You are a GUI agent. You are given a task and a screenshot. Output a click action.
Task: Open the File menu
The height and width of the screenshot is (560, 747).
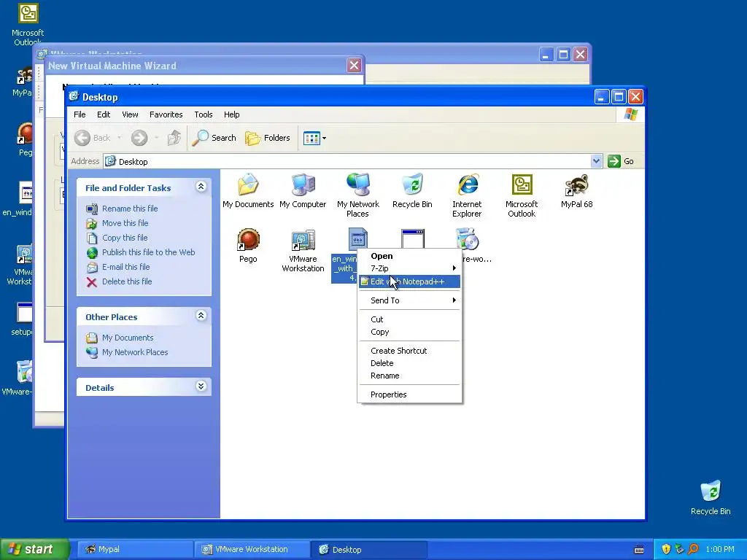80,114
